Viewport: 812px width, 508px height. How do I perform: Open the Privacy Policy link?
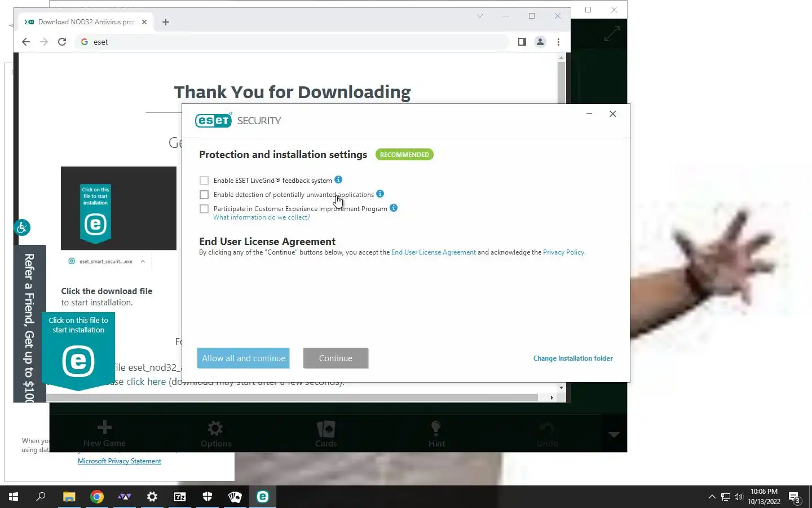coord(563,252)
